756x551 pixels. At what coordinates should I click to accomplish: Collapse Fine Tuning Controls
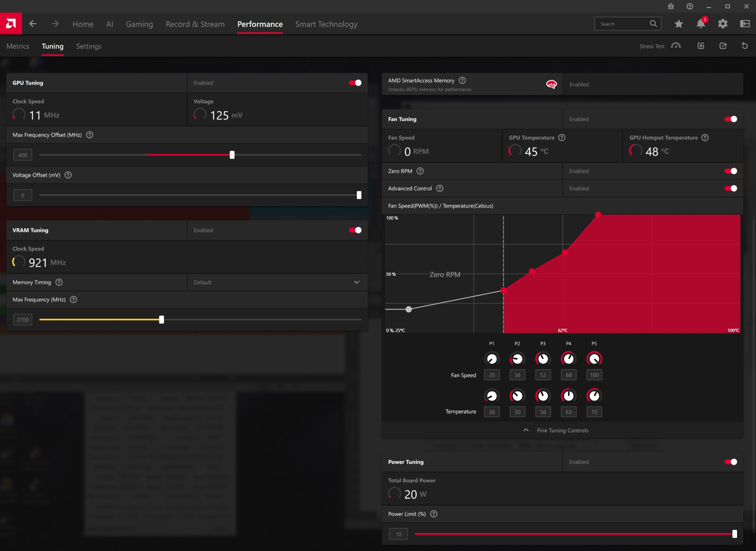pyautogui.click(x=557, y=430)
